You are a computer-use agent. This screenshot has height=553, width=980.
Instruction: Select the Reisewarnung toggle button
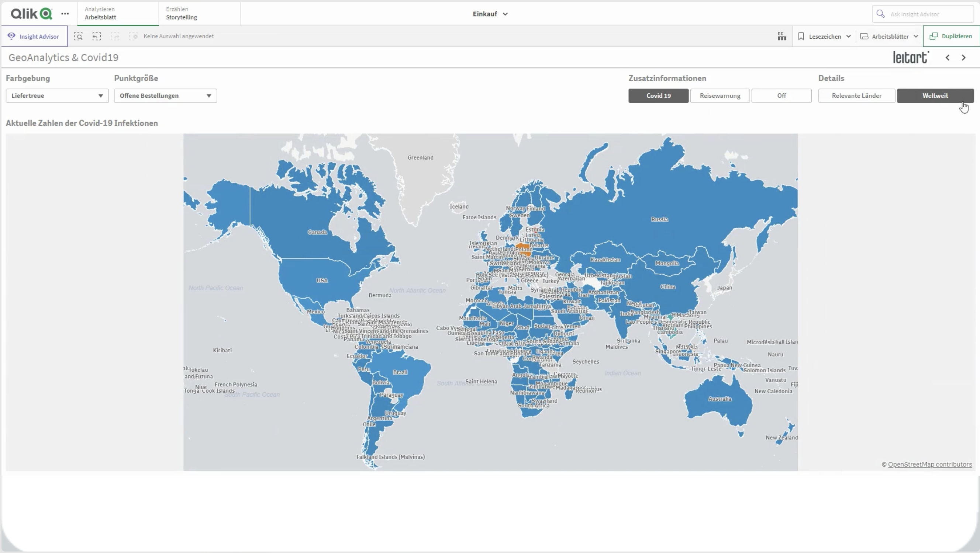[720, 96]
